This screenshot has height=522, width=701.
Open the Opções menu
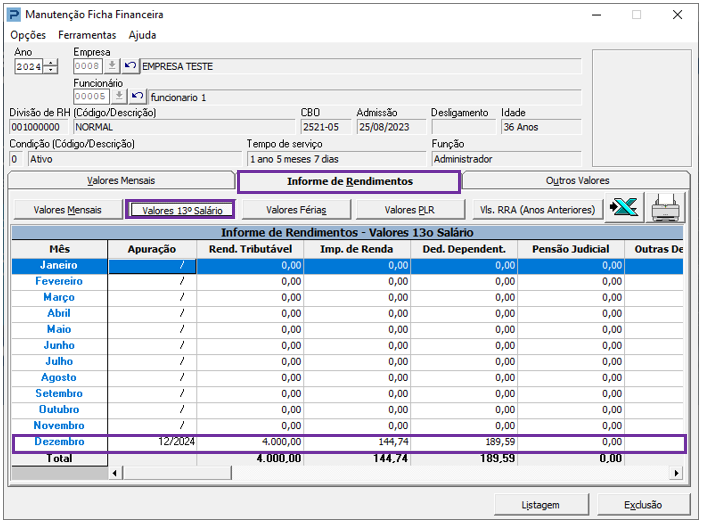tap(28, 35)
